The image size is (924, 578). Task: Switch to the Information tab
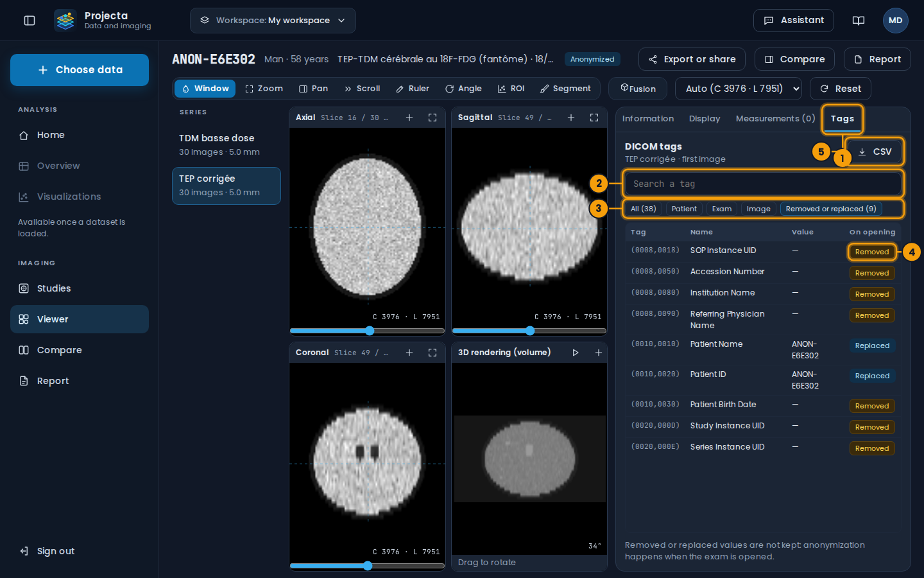648,119
